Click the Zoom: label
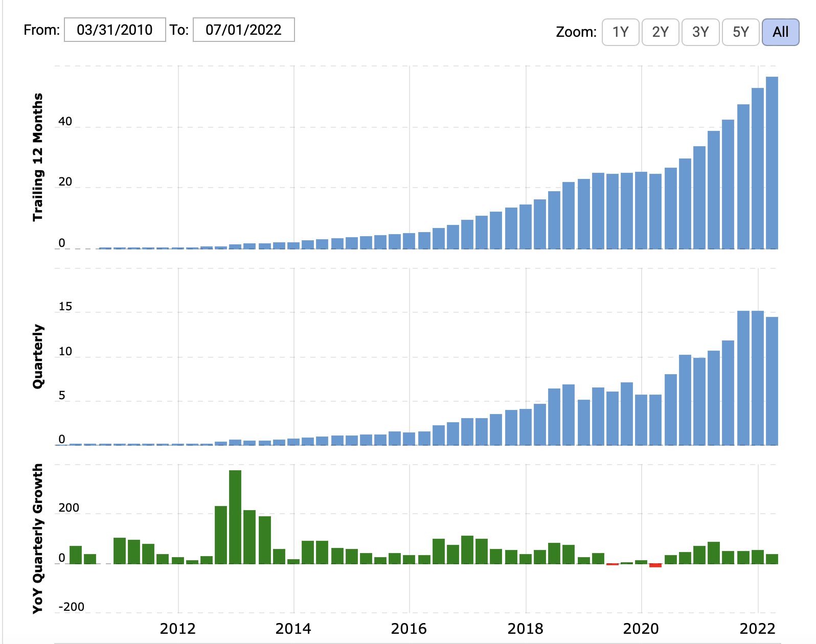816x644 pixels. click(x=576, y=32)
